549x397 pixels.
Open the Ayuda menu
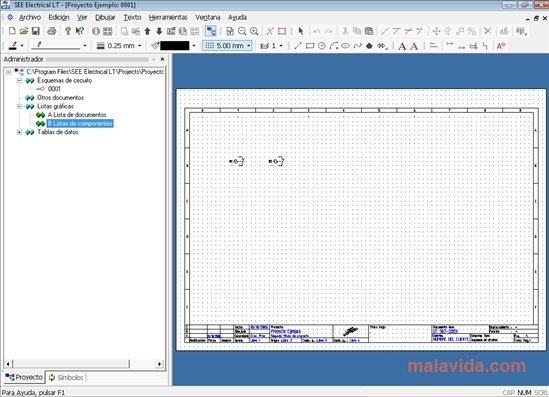(237, 17)
